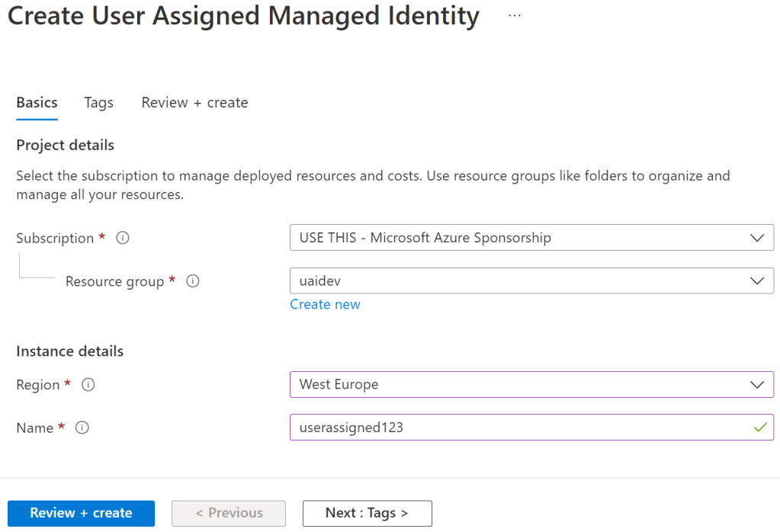The height and width of the screenshot is (532, 780).
Task: Click the Next : Tags button
Action: pos(367,513)
